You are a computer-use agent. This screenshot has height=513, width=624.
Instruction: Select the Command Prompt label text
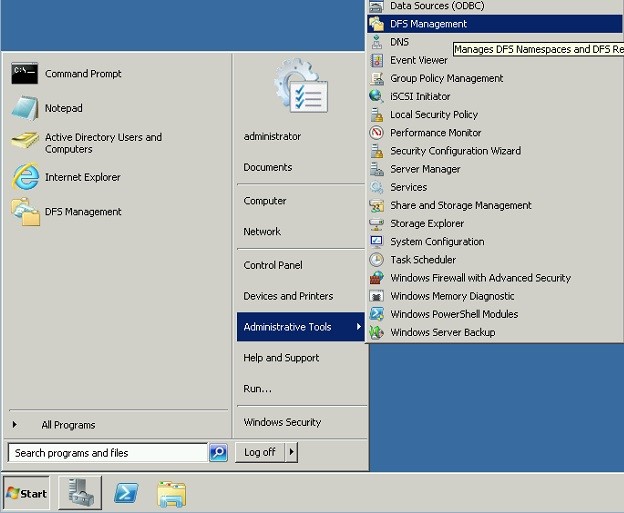tap(83, 74)
